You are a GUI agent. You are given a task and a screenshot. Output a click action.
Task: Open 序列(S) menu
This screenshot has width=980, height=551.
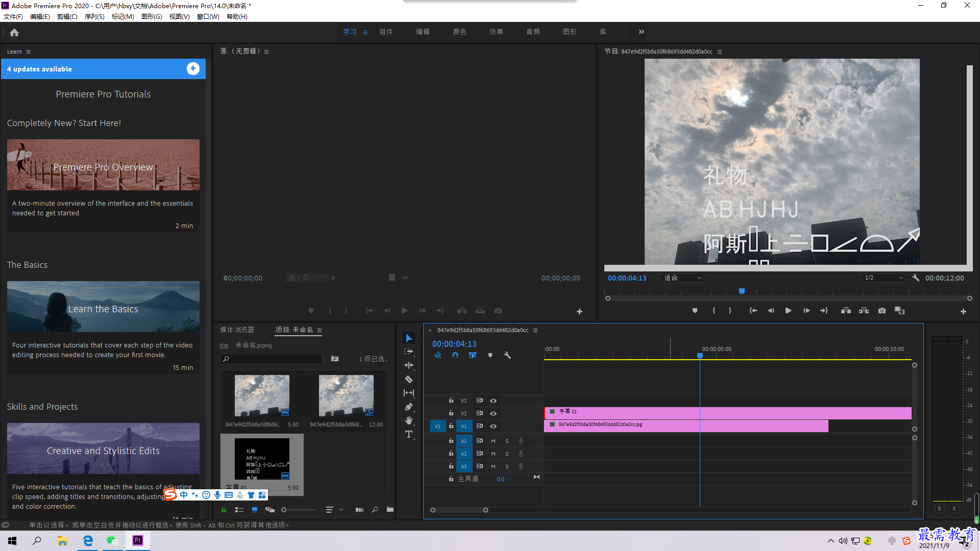pyautogui.click(x=94, y=17)
